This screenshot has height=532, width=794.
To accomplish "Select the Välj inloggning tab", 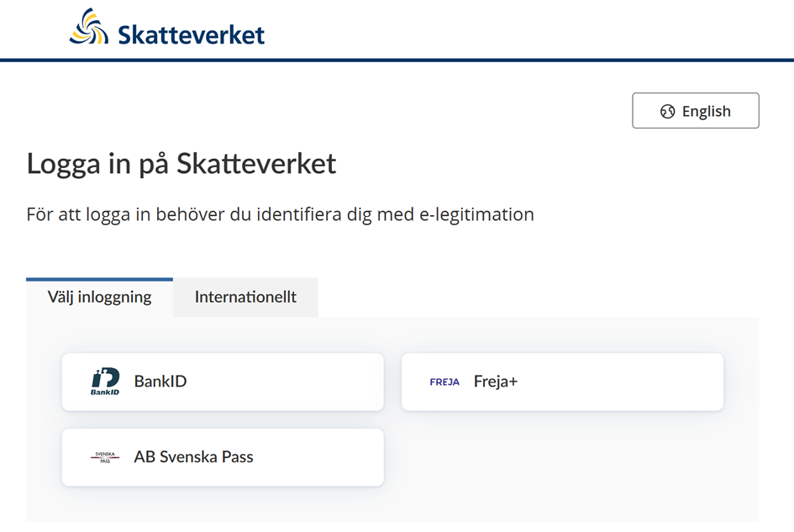I will coord(99,297).
